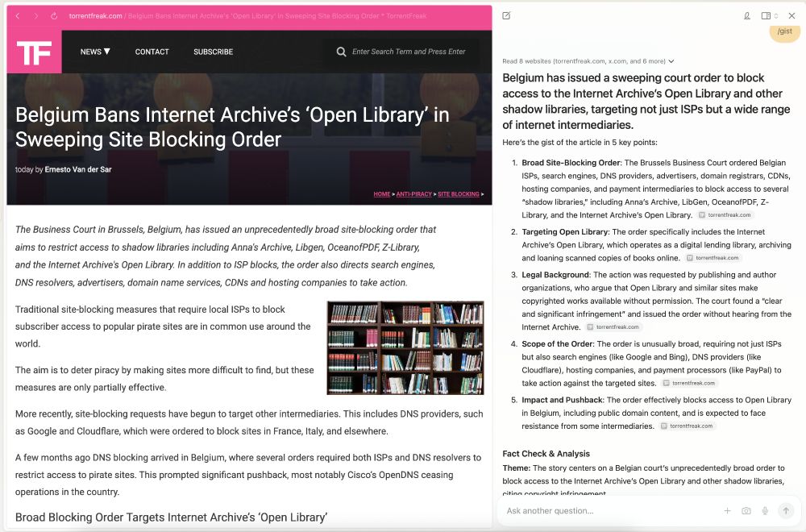Click 'Fact Check & Analysis' heading
This screenshot has height=532, width=806.
tap(546, 453)
